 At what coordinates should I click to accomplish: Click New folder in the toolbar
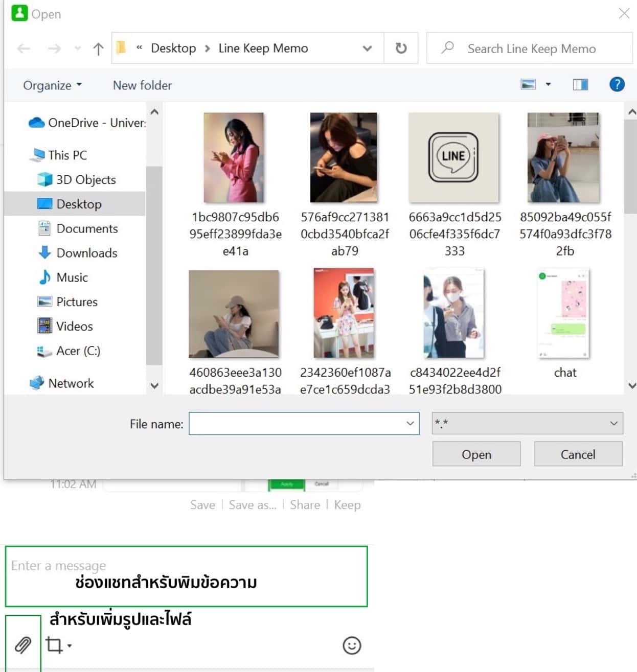142,85
